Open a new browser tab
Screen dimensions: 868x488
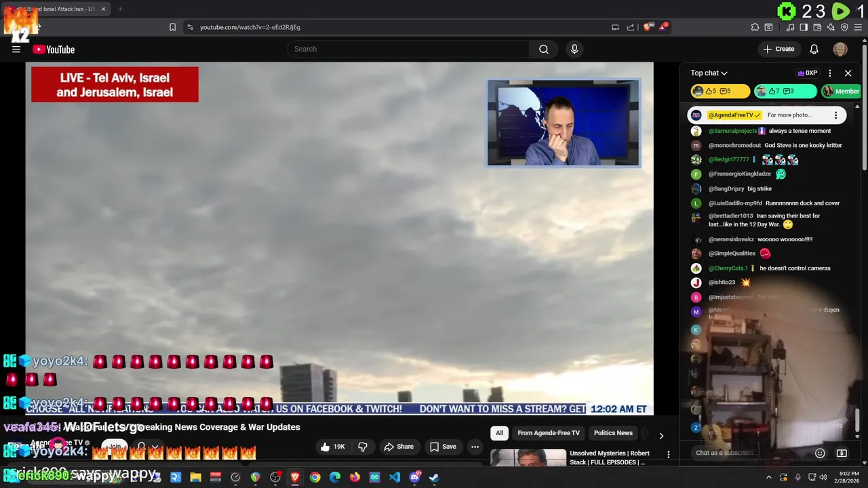[120, 9]
